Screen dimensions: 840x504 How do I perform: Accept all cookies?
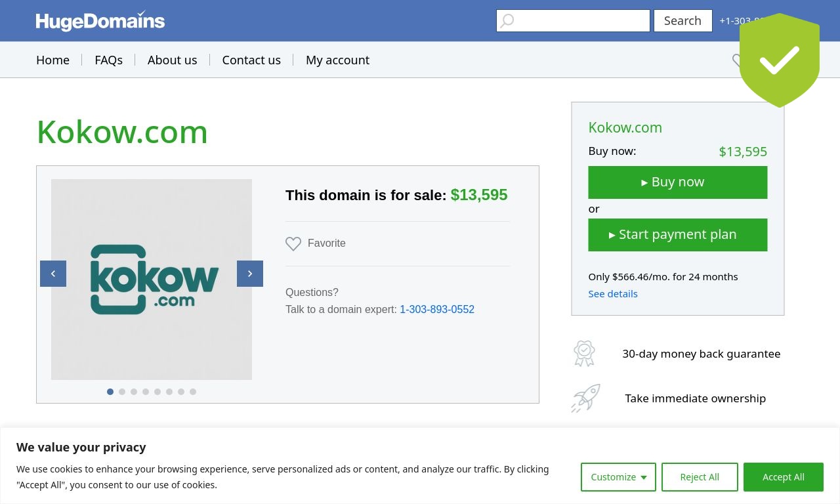pyautogui.click(x=784, y=477)
